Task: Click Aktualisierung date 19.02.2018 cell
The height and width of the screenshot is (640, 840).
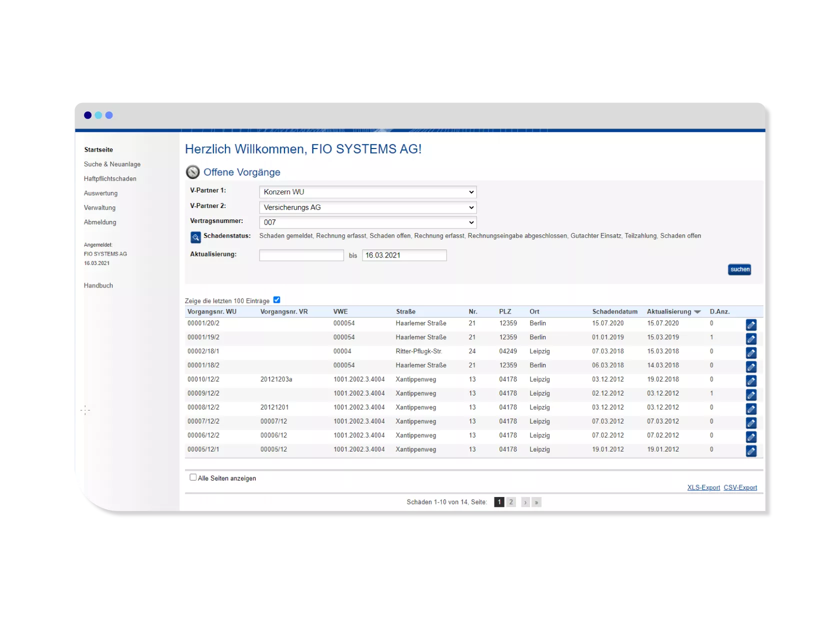Action: coord(663,379)
